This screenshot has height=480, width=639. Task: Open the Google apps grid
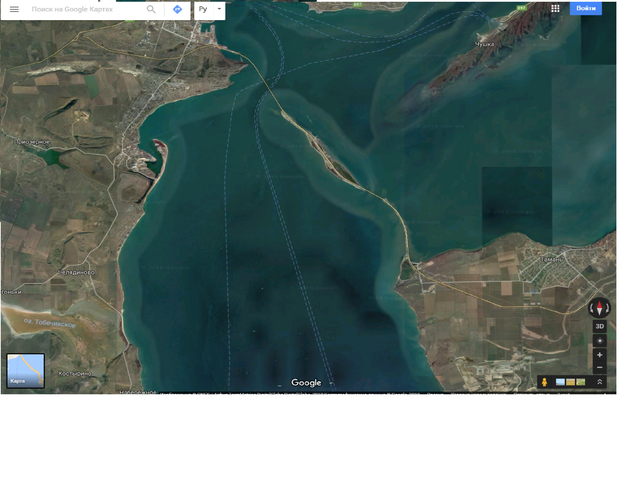coord(555,9)
